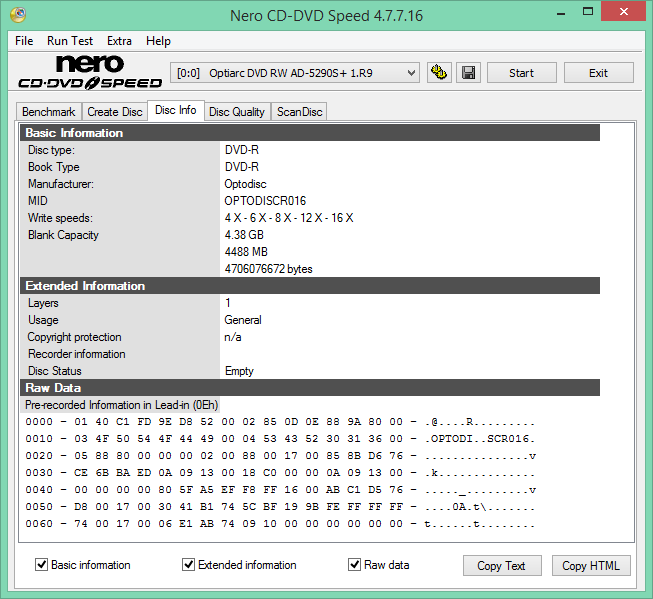The image size is (653, 599).
Task: Click the Disc Status value Empty
Action: (239, 371)
